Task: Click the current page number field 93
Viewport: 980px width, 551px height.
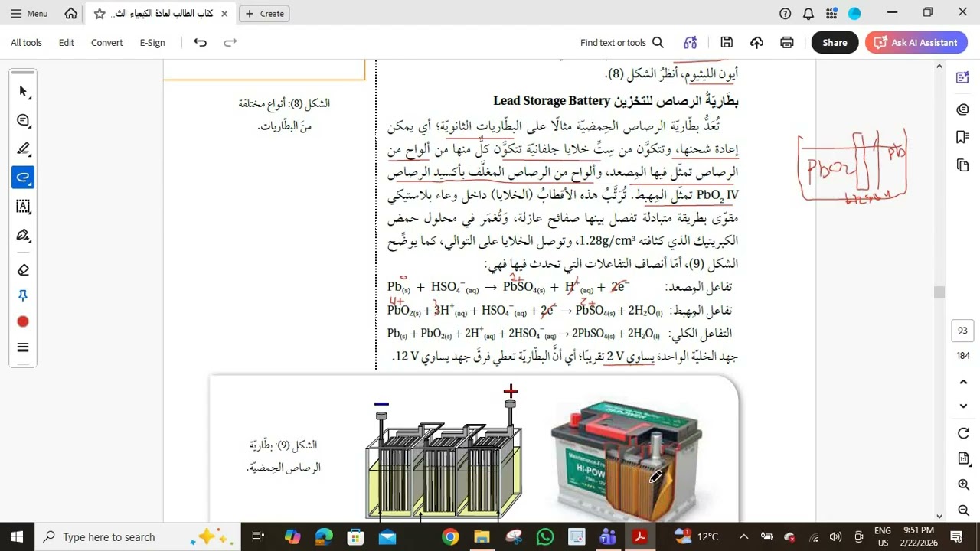Action: click(x=963, y=331)
